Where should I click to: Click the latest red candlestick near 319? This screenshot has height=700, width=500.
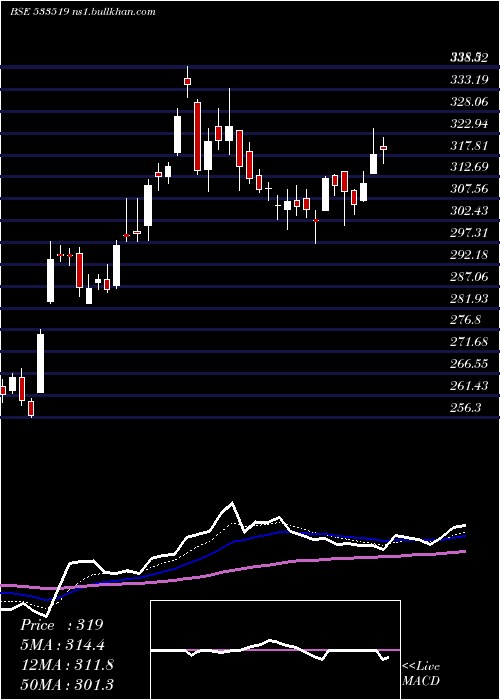(383, 148)
